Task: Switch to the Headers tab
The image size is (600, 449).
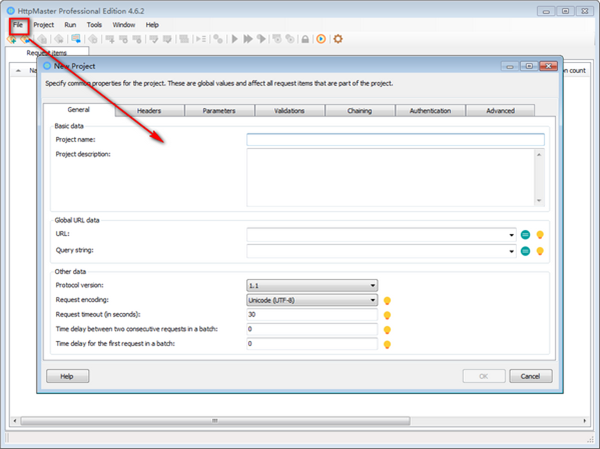Action: 149,111
